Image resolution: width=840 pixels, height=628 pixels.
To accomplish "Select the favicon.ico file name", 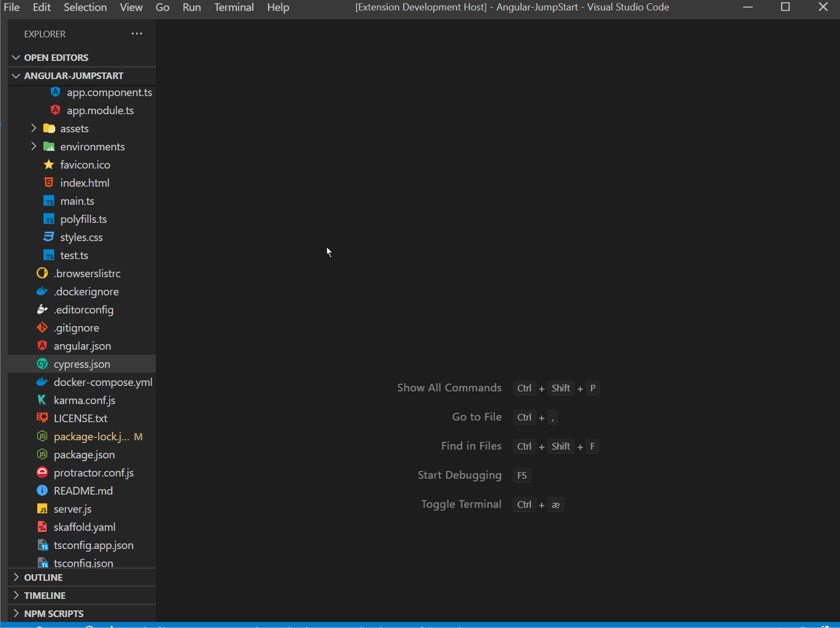I will point(85,165).
